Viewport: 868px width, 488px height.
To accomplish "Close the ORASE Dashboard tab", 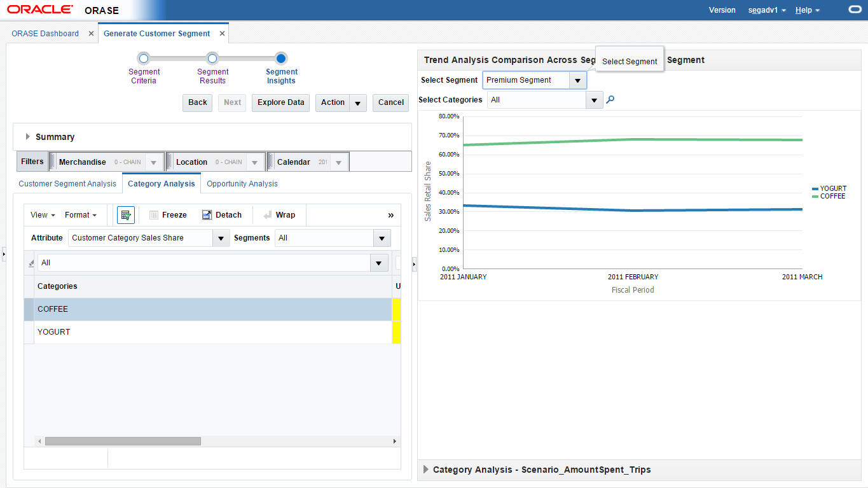I will (91, 34).
